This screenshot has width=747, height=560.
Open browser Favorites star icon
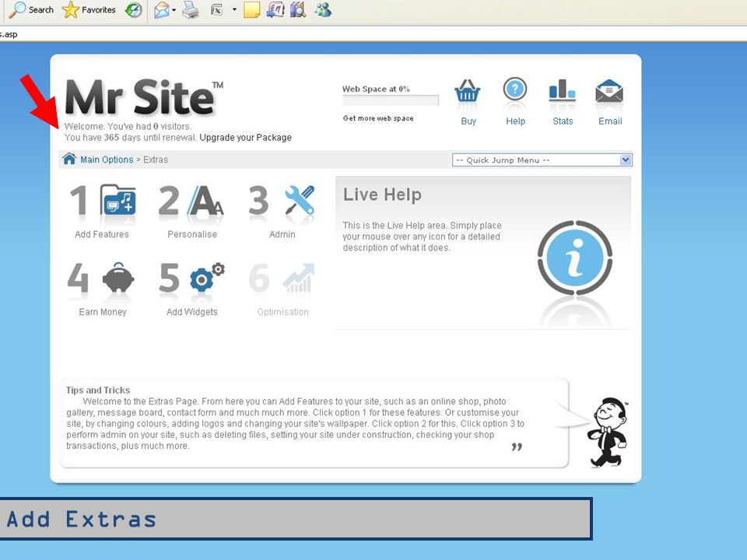tap(71, 9)
